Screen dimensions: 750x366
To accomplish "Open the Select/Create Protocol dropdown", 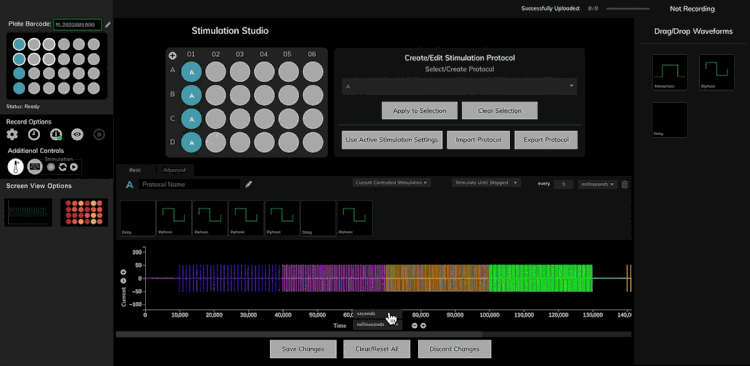I will point(459,87).
